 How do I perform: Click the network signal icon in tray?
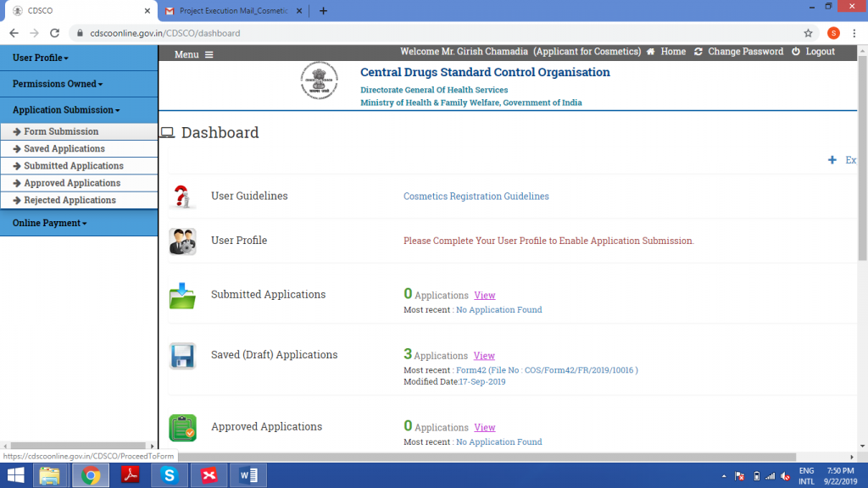click(x=771, y=476)
